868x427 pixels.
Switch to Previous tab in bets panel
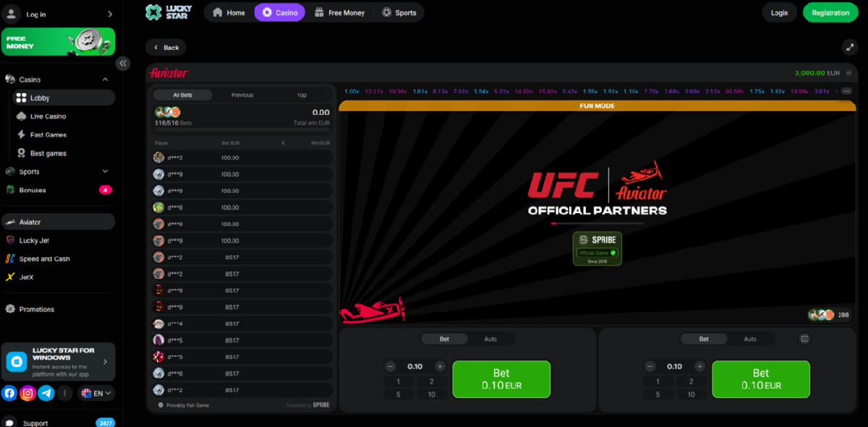pyautogui.click(x=242, y=95)
